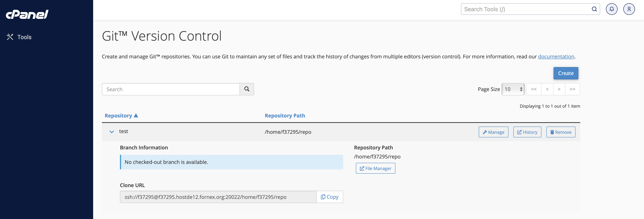Click the Clone URL text field
Viewport: 644px width, 219px height.
click(x=218, y=197)
